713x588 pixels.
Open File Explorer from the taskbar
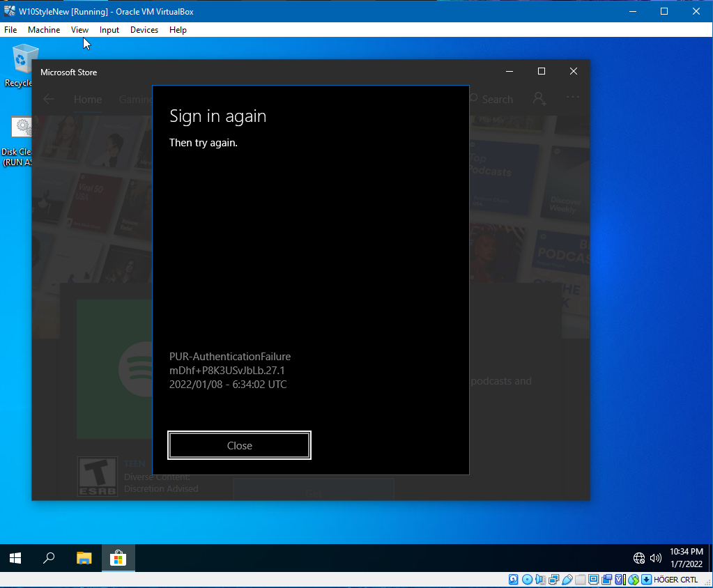(x=84, y=558)
